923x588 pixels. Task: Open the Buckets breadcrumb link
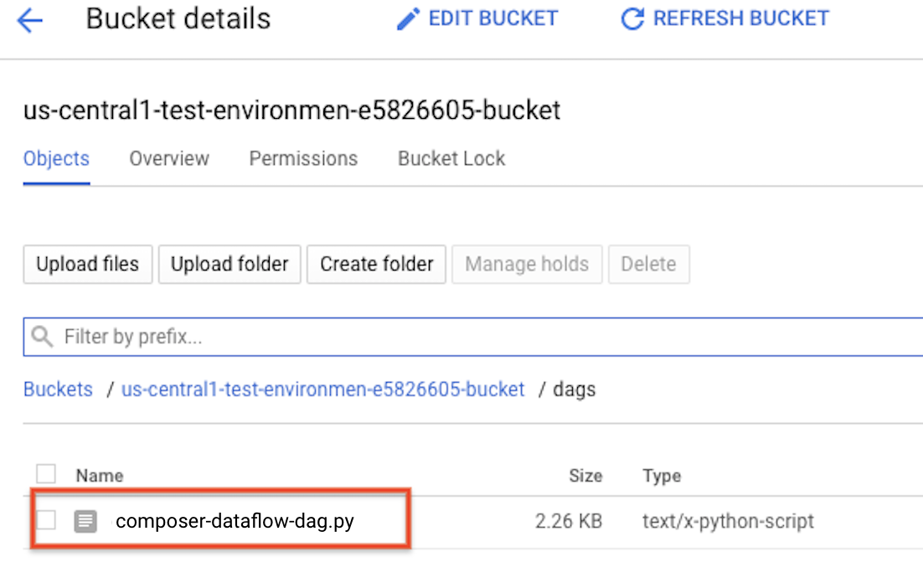57,389
